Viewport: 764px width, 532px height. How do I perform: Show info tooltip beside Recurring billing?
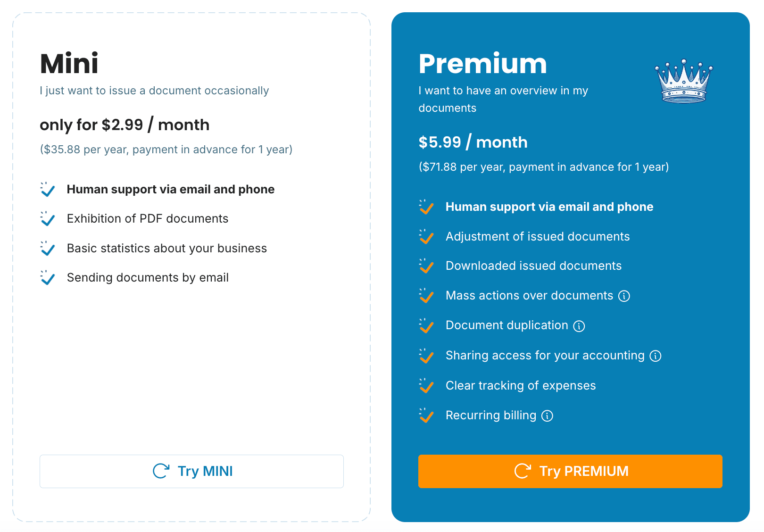(x=547, y=416)
